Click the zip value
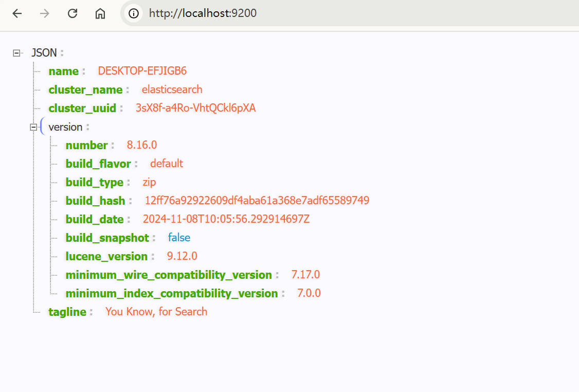This screenshot has width=579, height=392. [x=149, y=182]
